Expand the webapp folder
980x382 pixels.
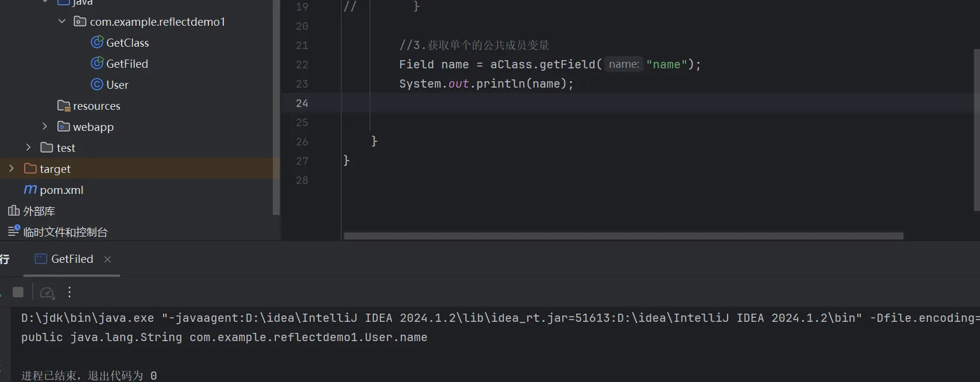coord(45,127)
